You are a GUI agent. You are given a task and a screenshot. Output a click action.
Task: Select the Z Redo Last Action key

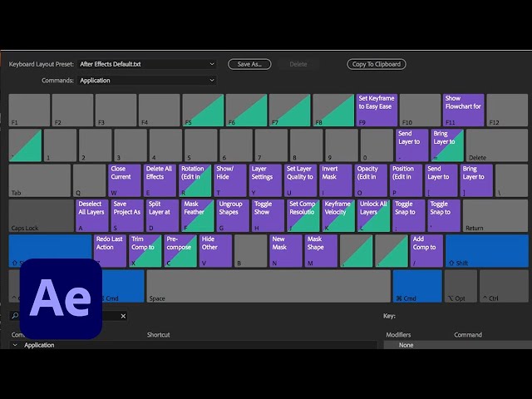pos(110,251)
